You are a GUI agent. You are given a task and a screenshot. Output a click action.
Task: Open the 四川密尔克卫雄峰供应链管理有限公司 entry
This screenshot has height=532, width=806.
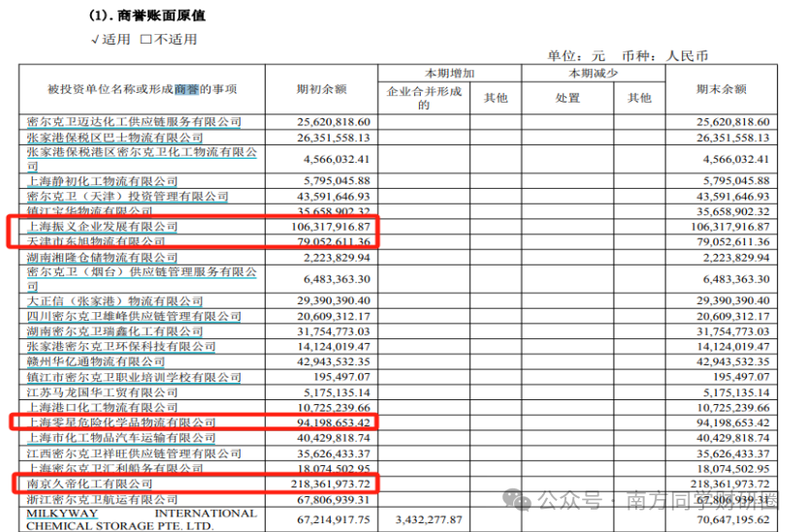[x=134, y=316]
